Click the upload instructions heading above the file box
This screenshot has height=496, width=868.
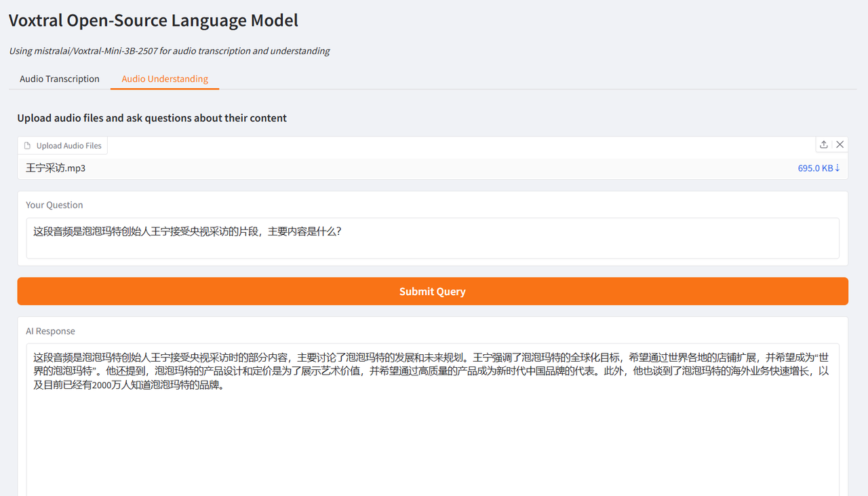(x=152, y=118)
